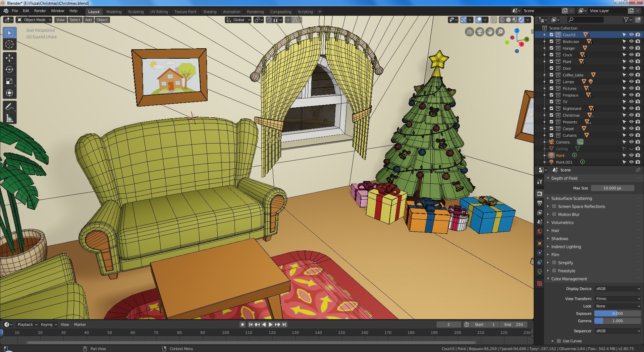Expand the Volumetrics panel
Viewport: 644px width, 352px height.
pyautogui.click(x=562, y=223)
